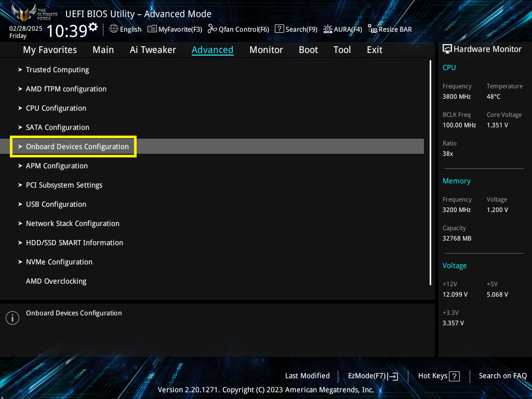
Task: Click the +3.3V 3.357 V reading
Action: tap(453, 323)
